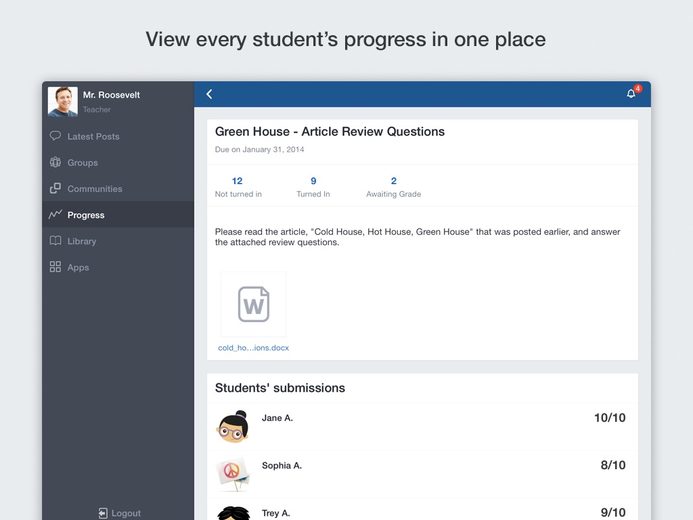
Task: Click the Groups icon in the sidebar
Action: click(55, 162)
